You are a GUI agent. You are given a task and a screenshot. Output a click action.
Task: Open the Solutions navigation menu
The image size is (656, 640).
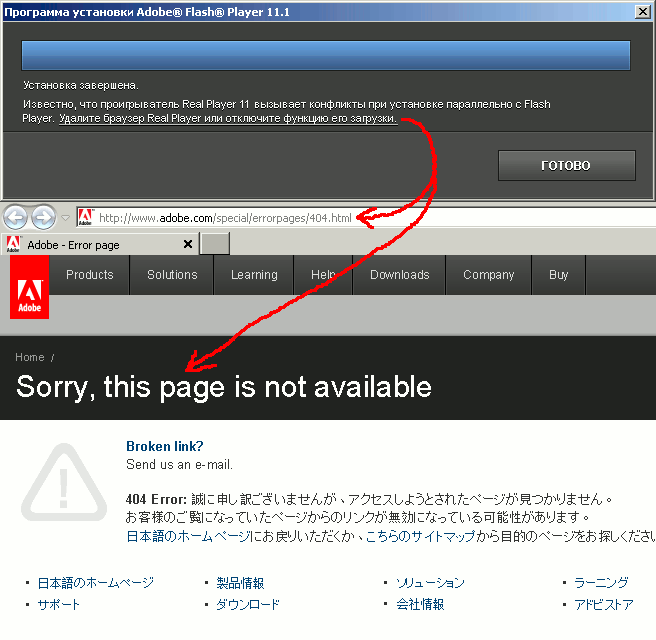pos(172,275)
